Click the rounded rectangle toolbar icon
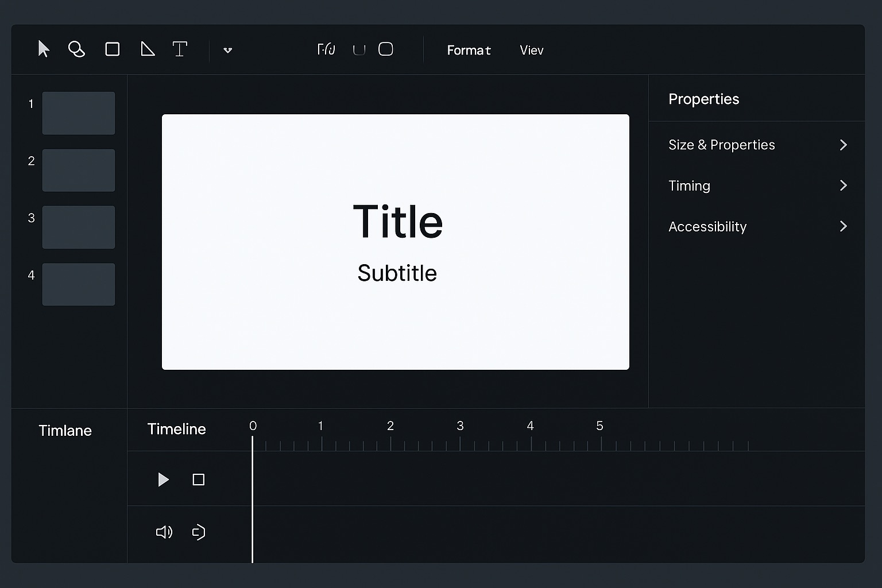882x588 pixels. (386, 49)
